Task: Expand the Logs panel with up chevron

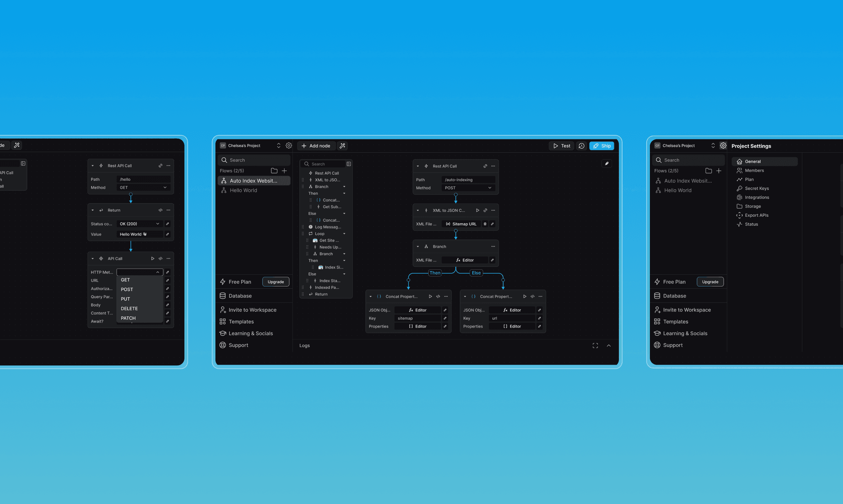Action: pos(608,346)
